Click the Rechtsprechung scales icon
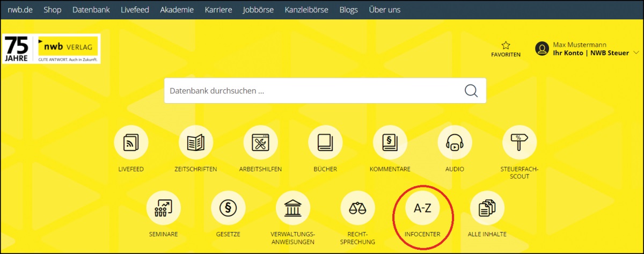Image resolution: width=644 pixels, height=254 pixels. pos(357,208)
